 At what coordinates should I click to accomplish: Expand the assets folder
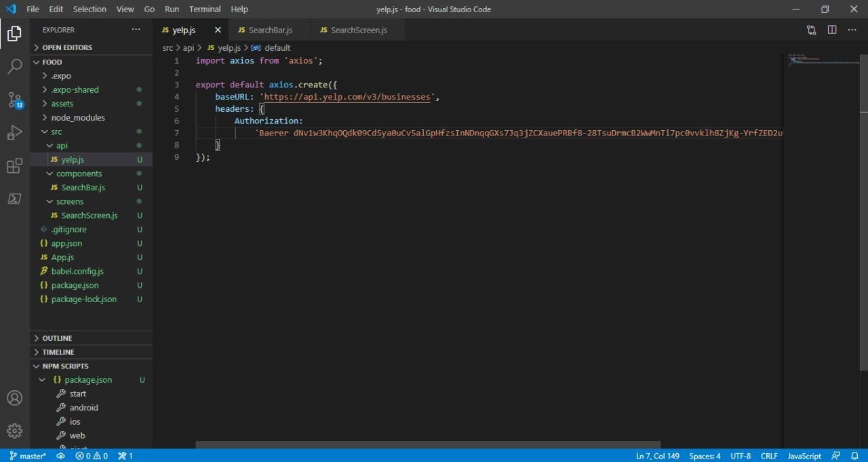point(92,104)
